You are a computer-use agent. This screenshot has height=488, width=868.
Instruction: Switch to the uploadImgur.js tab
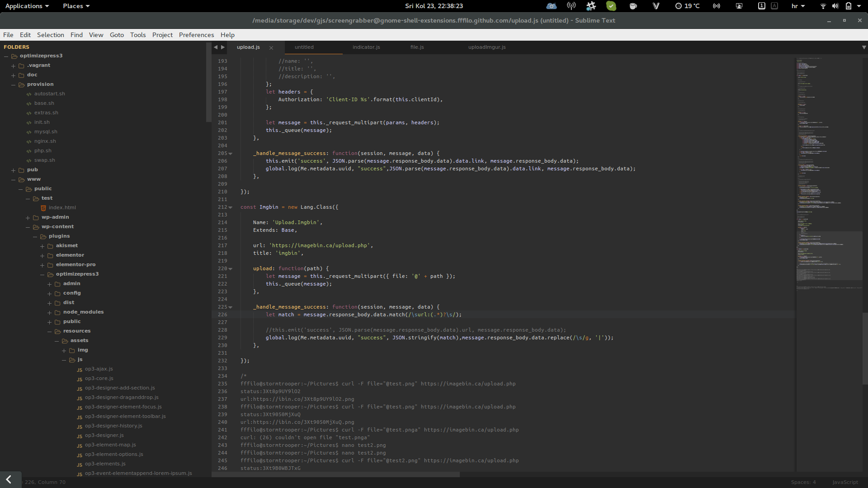pyautogui.click(x=487, y=47)
